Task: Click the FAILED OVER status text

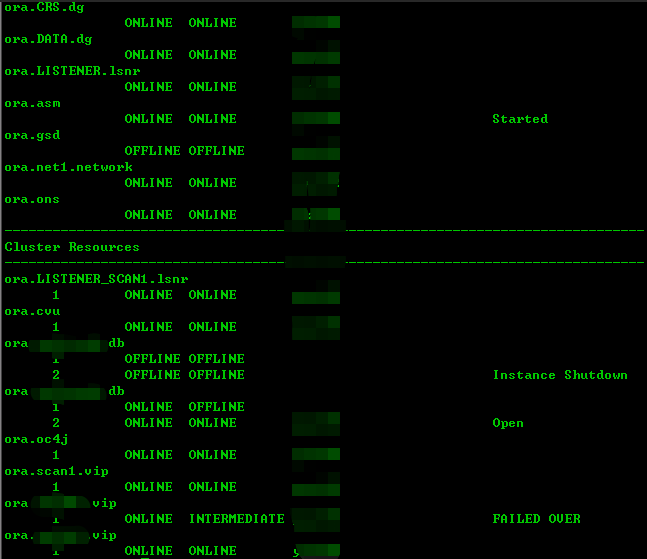Action: click(536, 519)
